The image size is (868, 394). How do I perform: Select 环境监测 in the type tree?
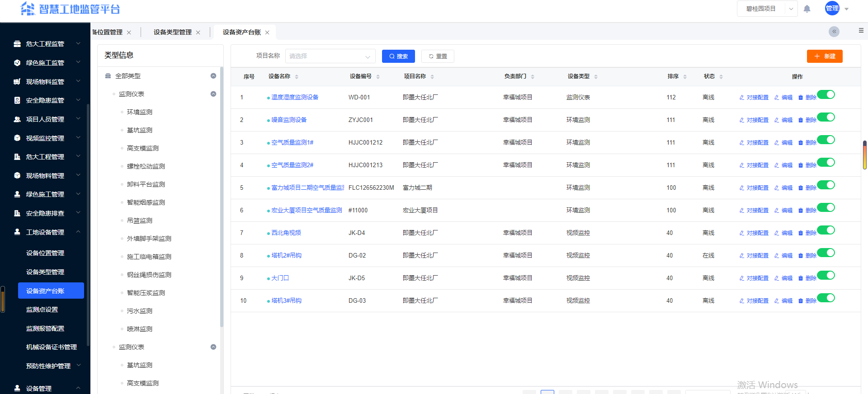point(140,112)
